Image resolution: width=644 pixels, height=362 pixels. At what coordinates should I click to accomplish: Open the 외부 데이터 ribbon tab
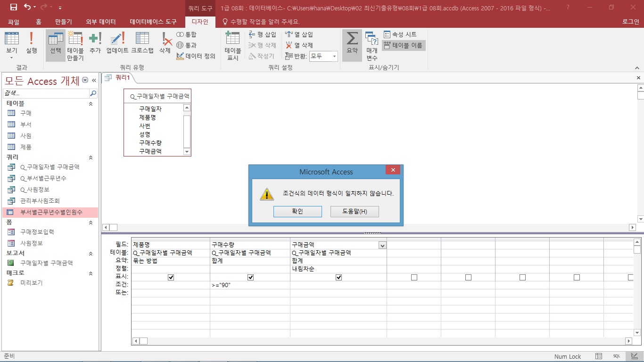coord(101,22)
